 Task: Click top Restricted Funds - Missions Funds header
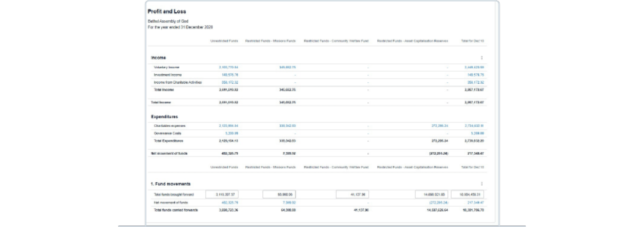[x=270, y=41]
